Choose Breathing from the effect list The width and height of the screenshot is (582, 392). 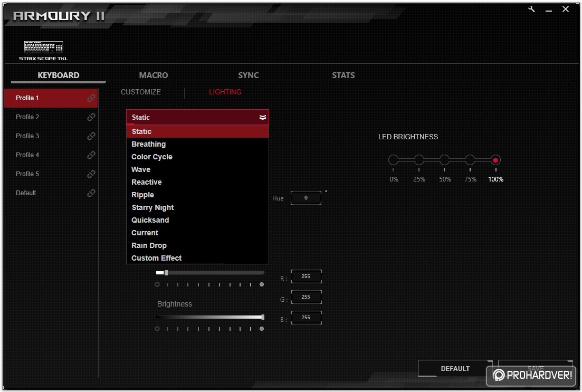[x=197, y=144]
